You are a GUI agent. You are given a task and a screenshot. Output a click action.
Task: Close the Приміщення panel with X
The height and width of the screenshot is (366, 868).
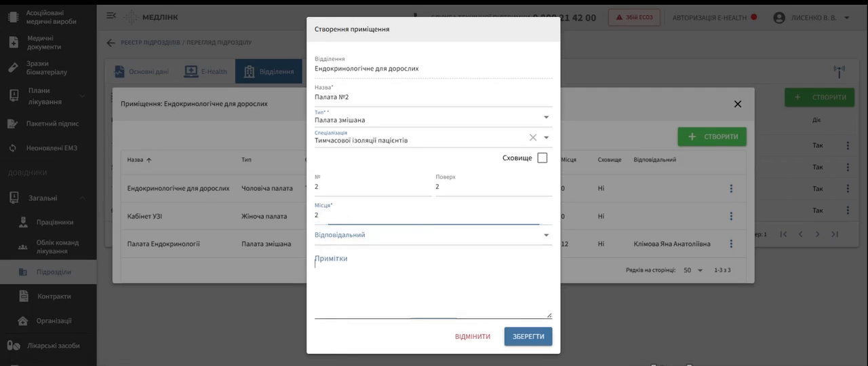(x=738, y=104)
